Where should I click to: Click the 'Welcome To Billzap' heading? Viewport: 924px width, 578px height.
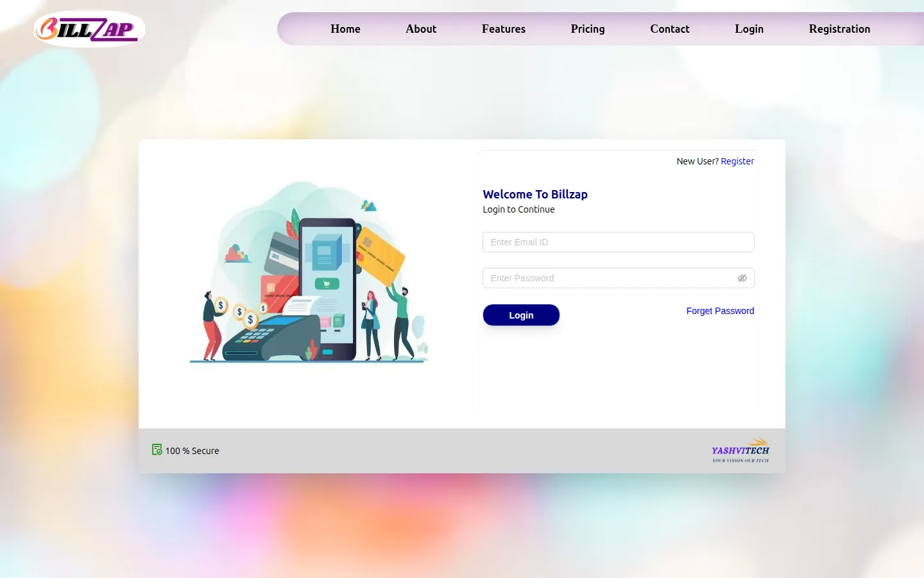[535, 194]
